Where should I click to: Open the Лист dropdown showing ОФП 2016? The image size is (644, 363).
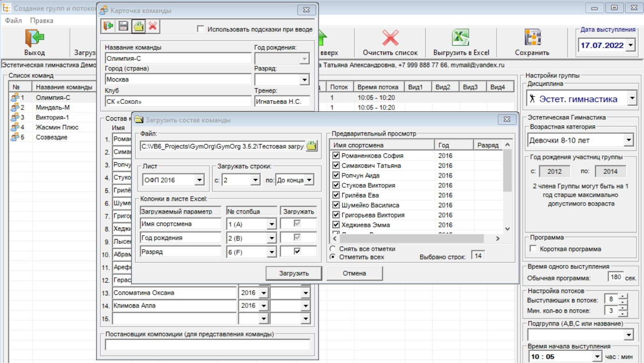pos(199,180)
